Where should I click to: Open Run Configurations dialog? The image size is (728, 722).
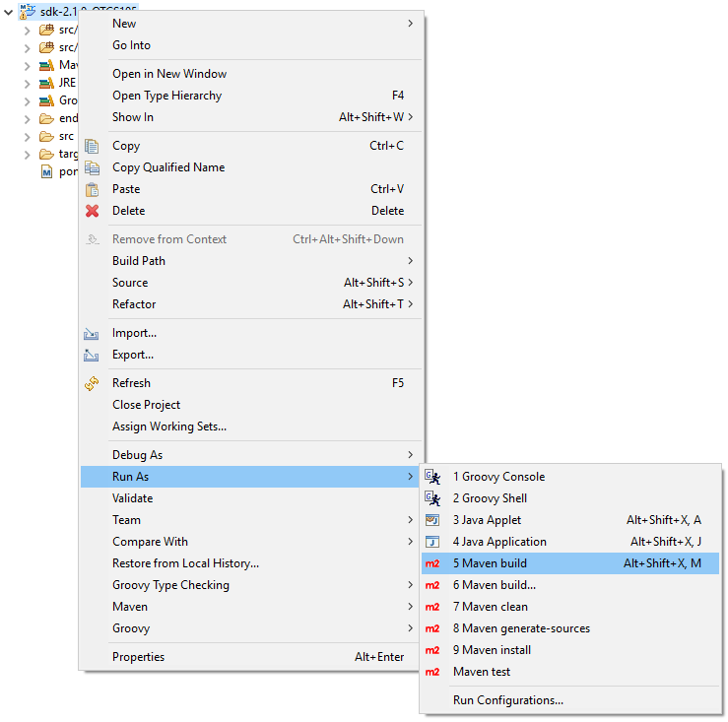pos(507,701)
